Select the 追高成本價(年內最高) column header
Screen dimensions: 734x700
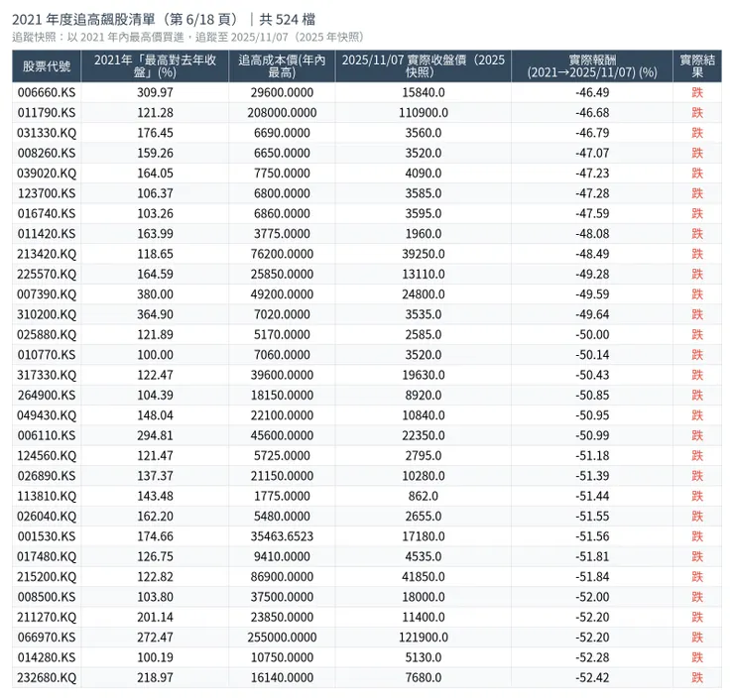pyautogui.click(x=282, y=66)
